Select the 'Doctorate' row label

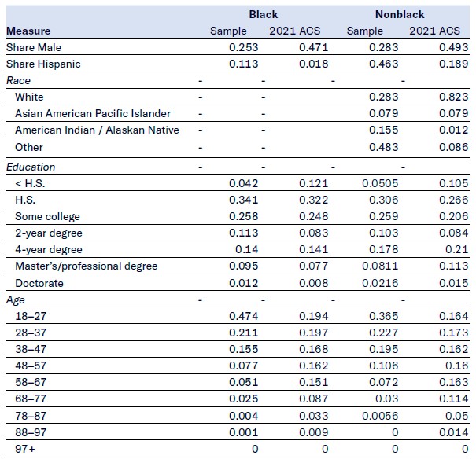click(39, 283)
